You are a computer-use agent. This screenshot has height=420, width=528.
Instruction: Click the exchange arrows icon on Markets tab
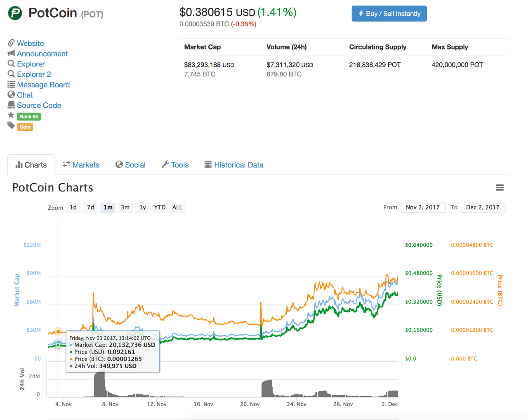point(66,165)
